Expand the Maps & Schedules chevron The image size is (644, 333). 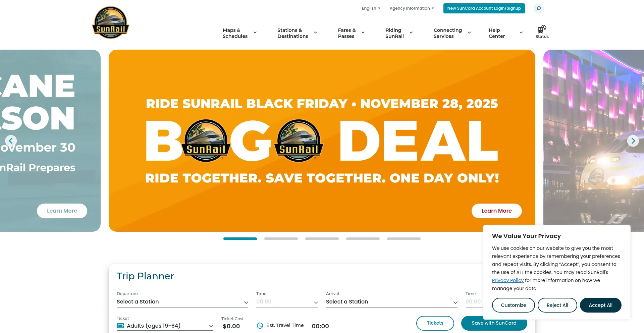tap(255, 33)
